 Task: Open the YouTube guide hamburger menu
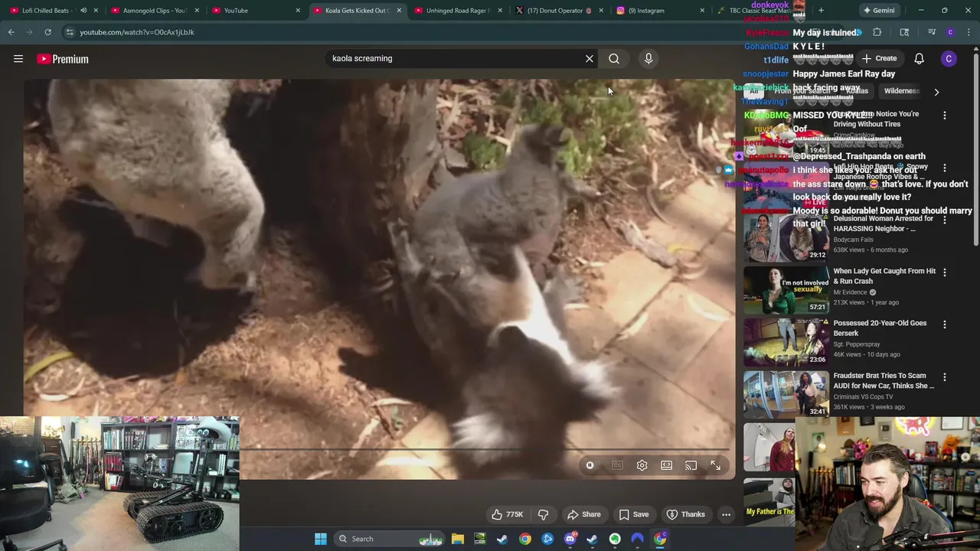(x=18, y=59)
